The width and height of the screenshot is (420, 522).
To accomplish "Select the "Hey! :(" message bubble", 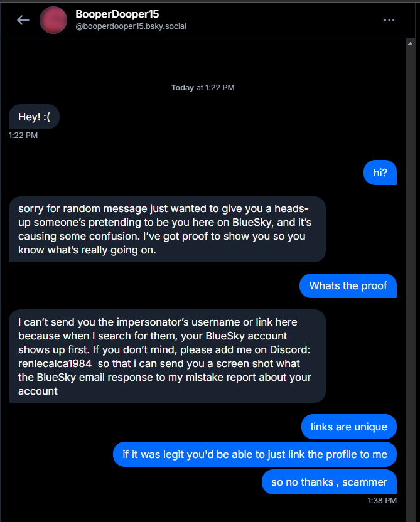I will [x=34, y=117].
